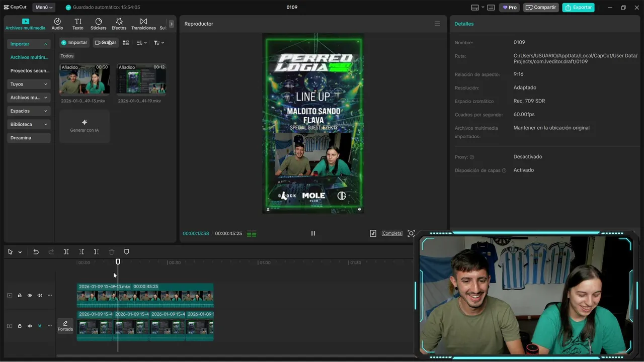
Task: Open the pointer tool dropdown arrow
Action: (20, 252)
